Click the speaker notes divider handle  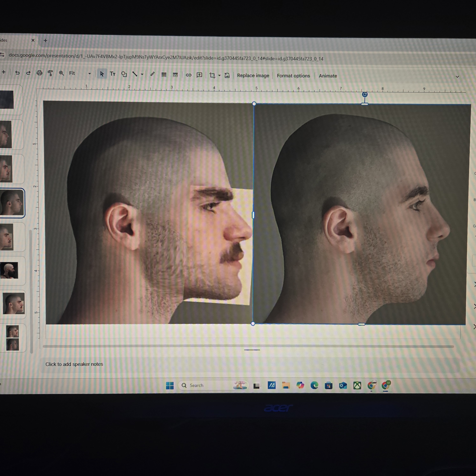pyautogui.click(x=252, y=350)
